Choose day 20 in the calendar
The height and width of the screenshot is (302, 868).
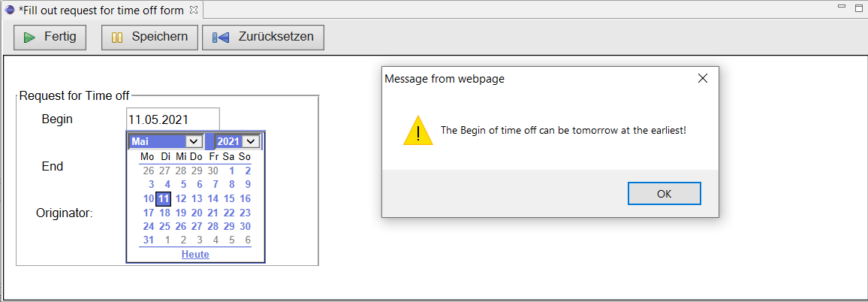pyautogui.click(x=197, y=213)
